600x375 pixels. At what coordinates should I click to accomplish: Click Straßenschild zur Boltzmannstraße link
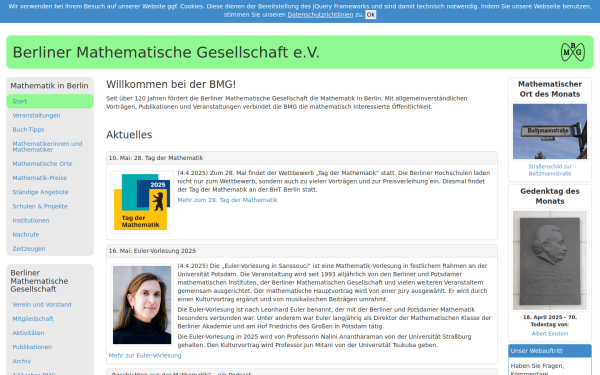click(550, 170)
